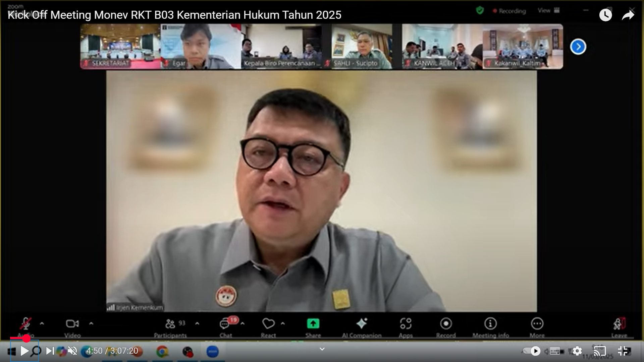Open Zoom AI Companion
This screenshot has width=644, height=362.
pyautogui.click(x=362, y=324)
